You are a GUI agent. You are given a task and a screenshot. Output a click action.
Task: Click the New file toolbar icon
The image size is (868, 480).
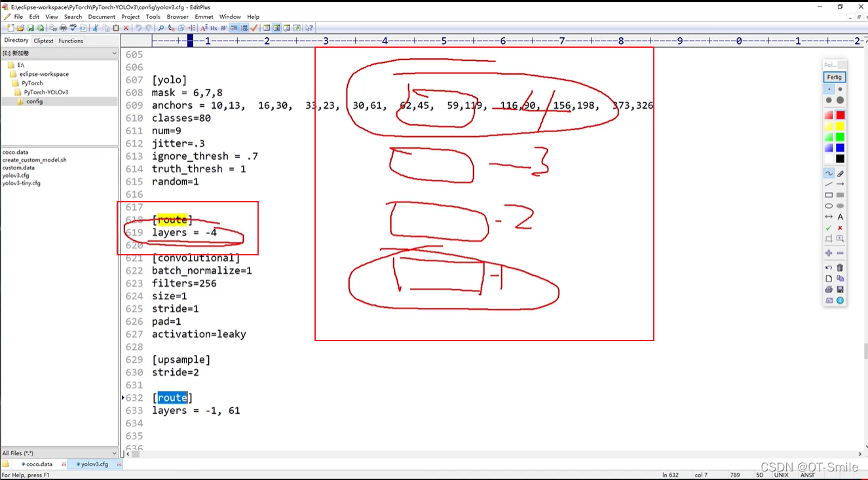click(10, 28)
